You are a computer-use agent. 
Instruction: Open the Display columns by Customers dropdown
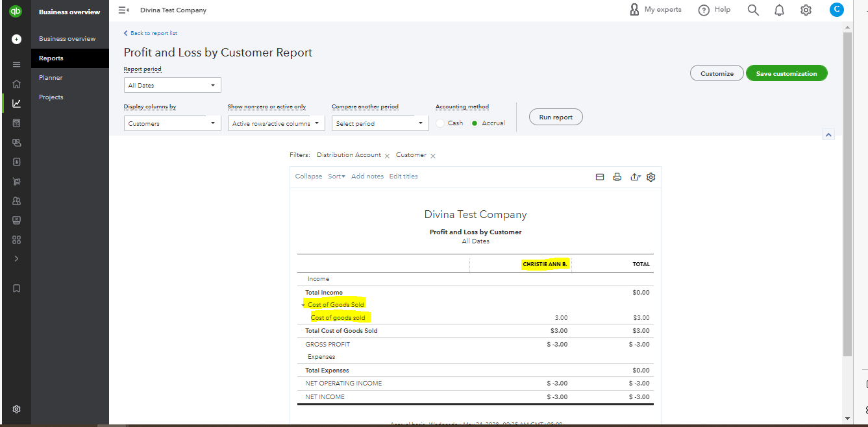[x=173, y=123]
